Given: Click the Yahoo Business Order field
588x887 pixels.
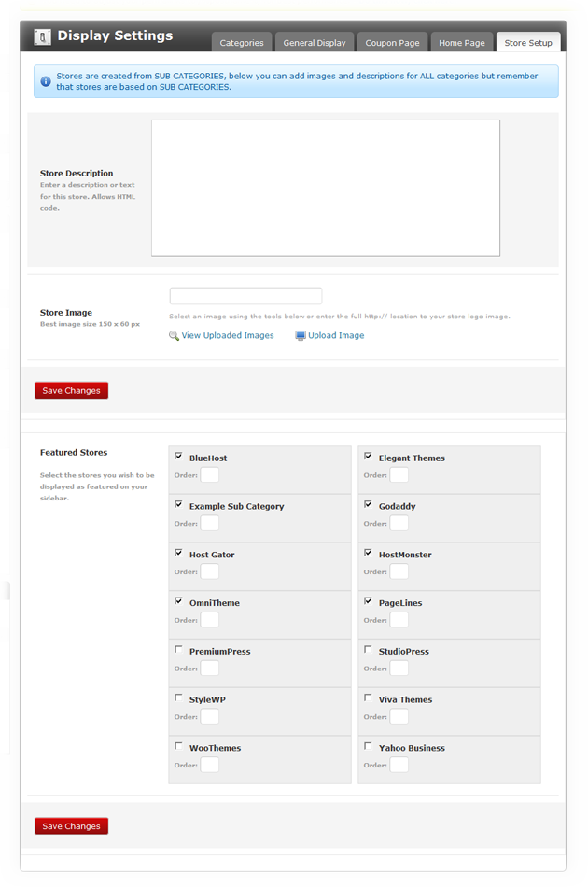Looking at the screenshot, I should point(399,765).
